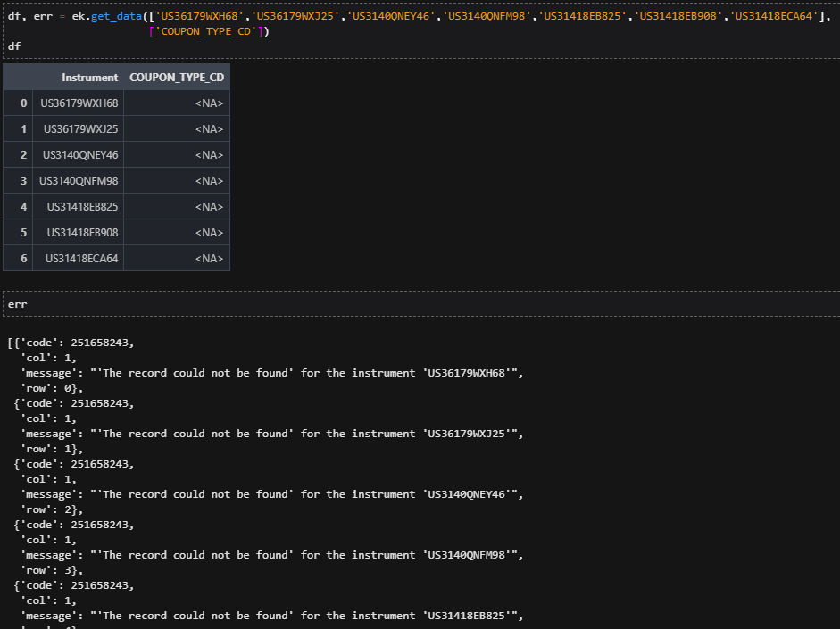The height and width of the screenshot is (629, 840).
Task: Click the <NA> value for US31418EB908
Action: coord(177,232)
